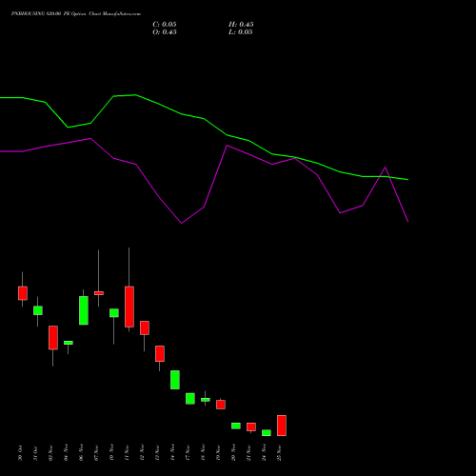Click the "14 Nov" date label
Image resolution: width=476 pixels, height=476 pixels.
(172, 453)
